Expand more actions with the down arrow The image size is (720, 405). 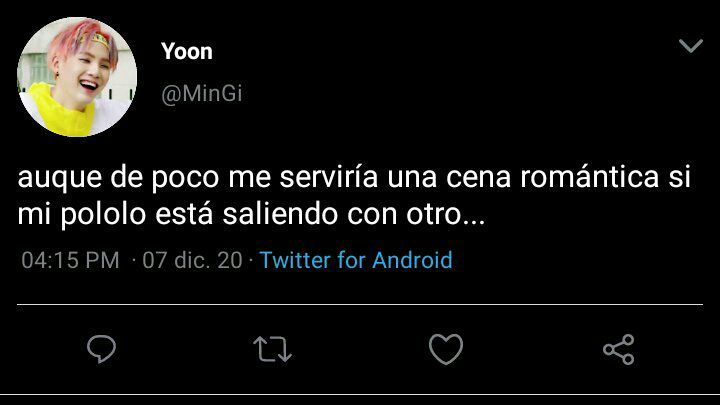pos(691,45)
